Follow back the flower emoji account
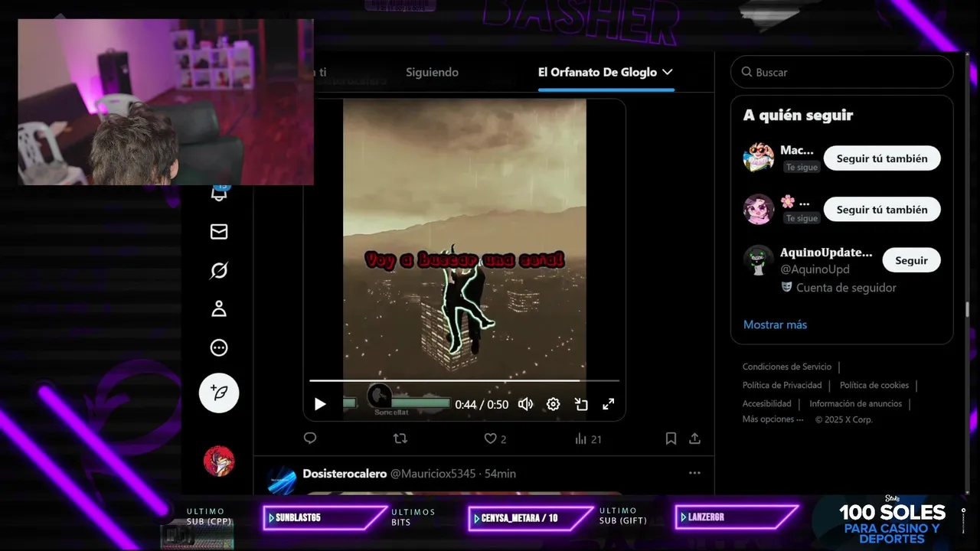Viewport: 980px width, 551px height. click(882, 209)
